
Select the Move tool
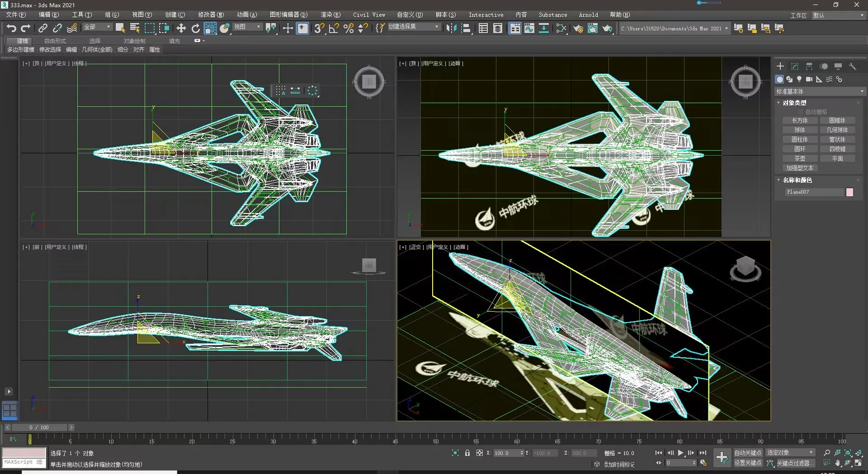(181, 28)
